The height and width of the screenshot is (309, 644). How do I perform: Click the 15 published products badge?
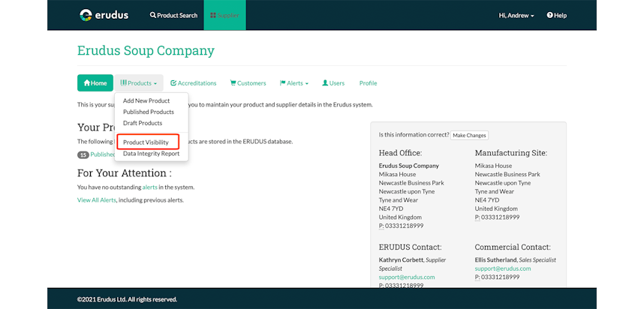point(83,154)
